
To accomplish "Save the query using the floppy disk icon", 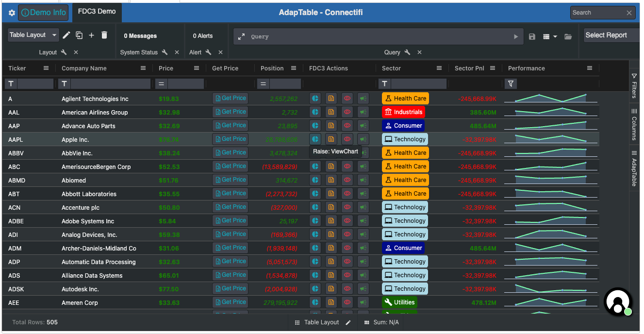I will [532, 36].
